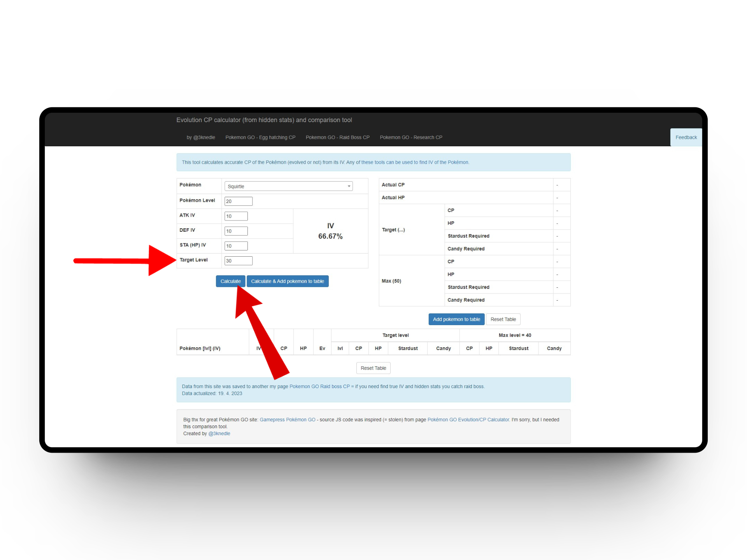Open Pokémon GO Evolution/CP Calculator link
This screenshot has width=747, height=560.
(468, 420)
